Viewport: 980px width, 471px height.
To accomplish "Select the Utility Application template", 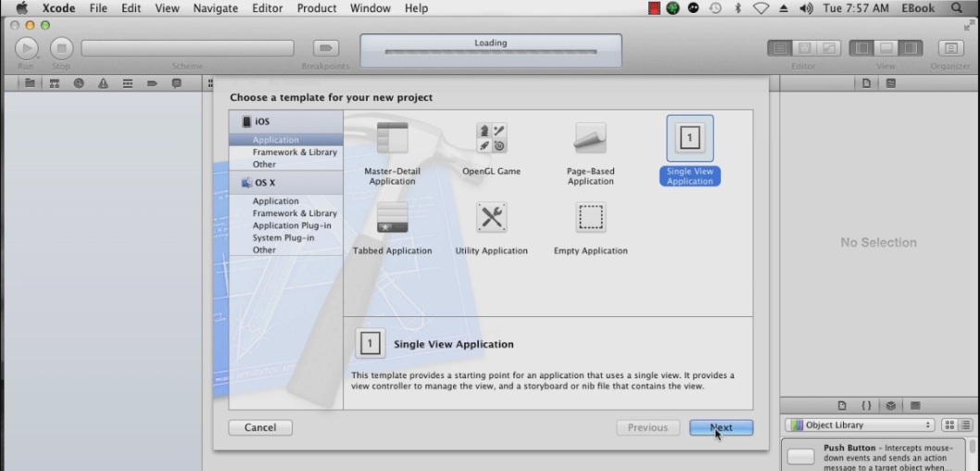I will pyautogui.click(x=491, y=228).
